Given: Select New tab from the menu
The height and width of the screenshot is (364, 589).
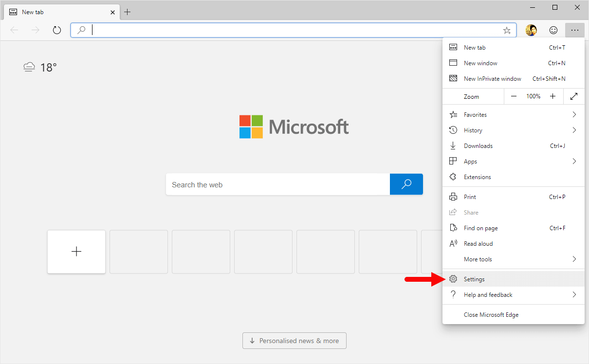Looking at the screenshot, I should pyautogui.click(x=514, y=47).
